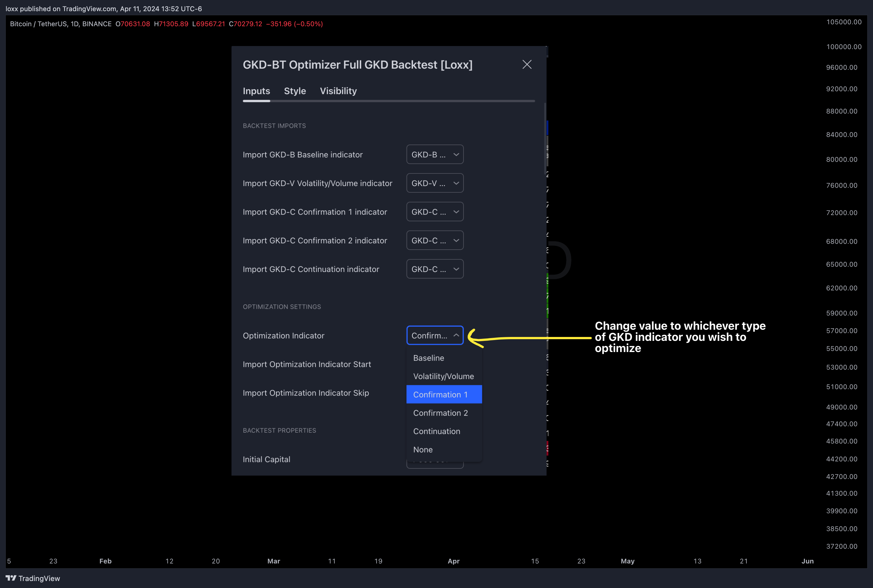
Task: Click the 55000.00 price axis label
Action: [841, 349]
